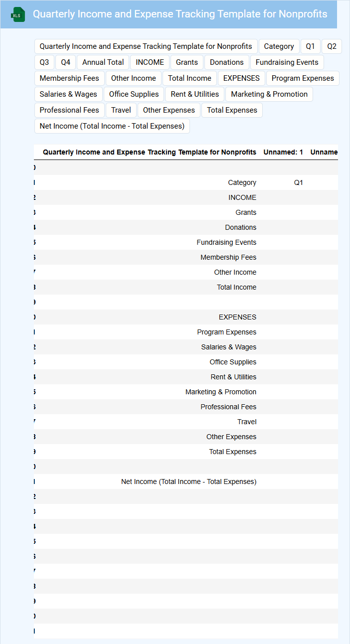The image size is (350, 644).
Task: Choose the Fundraising Events tag
Action: [x=287, y=62]
